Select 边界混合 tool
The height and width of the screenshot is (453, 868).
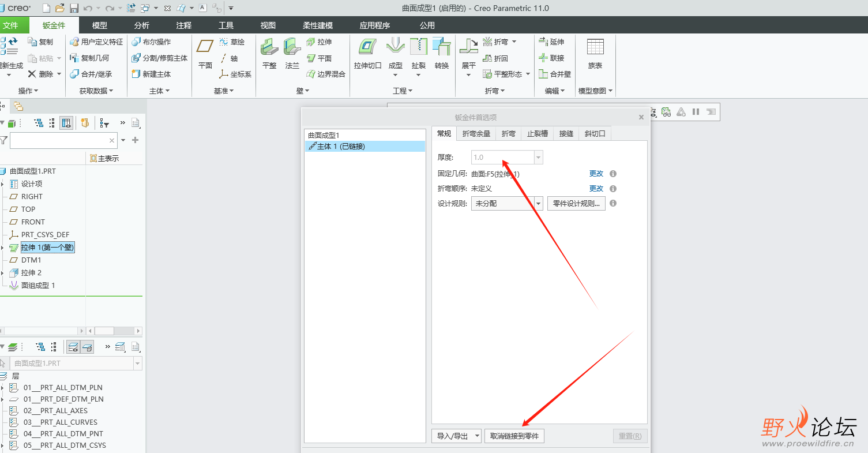(x=326, y=74)
